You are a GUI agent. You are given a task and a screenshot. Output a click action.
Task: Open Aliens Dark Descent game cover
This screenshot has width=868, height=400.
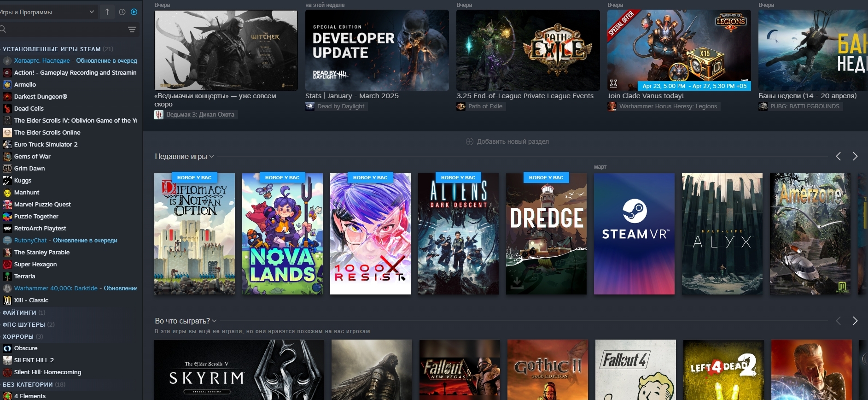(x=458, y=234)
